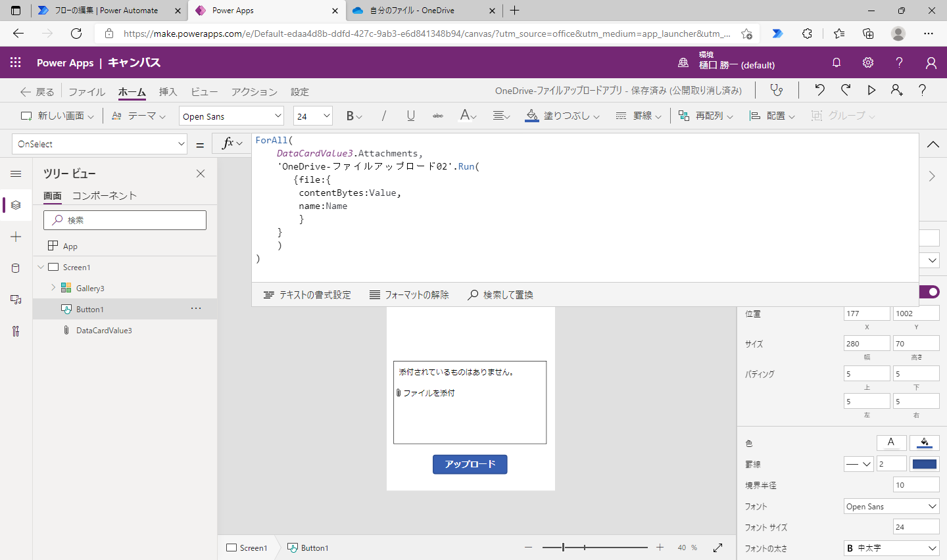Click ファイルを添付 link on canvas
Image resolution: width=947 pixels, height=560 pixels.
click(x=425, y=393)
